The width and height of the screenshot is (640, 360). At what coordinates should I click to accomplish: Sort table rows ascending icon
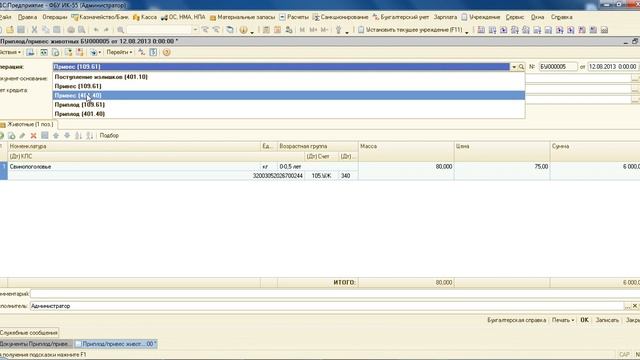click(x=78, y=136)
